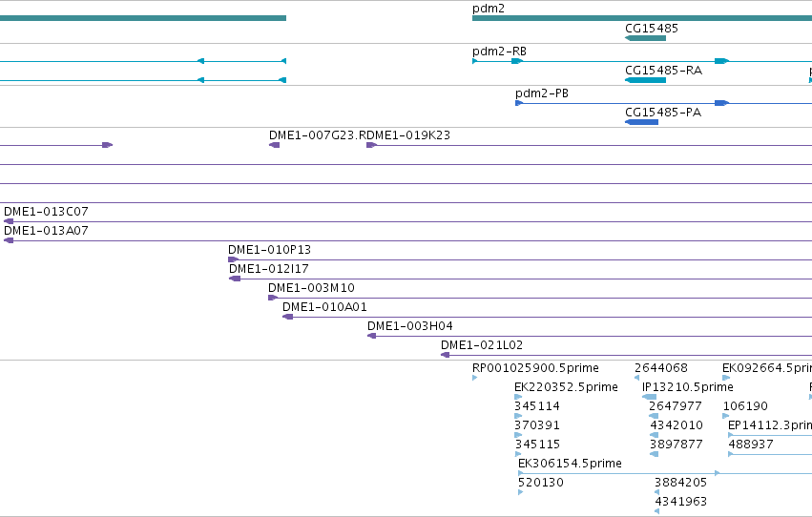Select the CG15485-PA label
Image resolution: width=812 pixels, height=517 pixels.
click(x=663, y=113)
